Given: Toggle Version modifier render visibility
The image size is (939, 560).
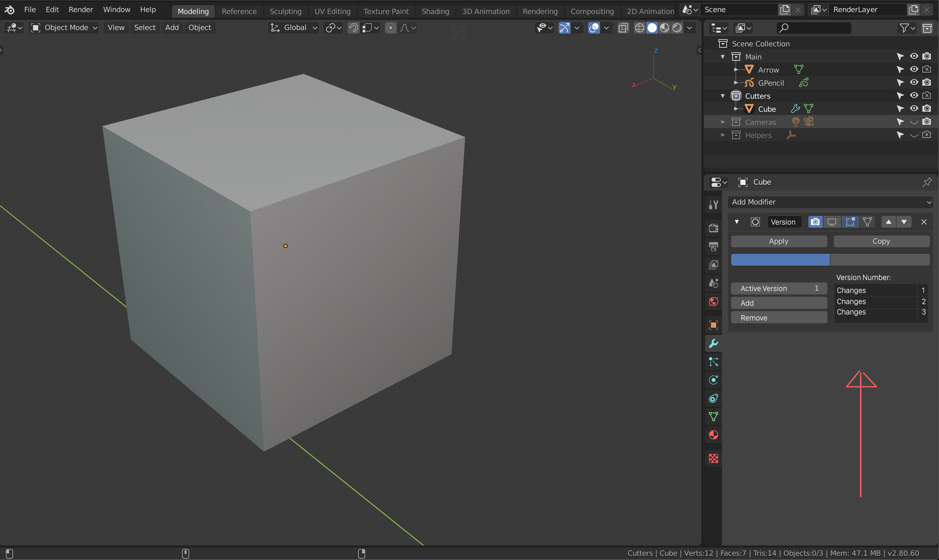Looking at the screenshot, I should (815, 222).
